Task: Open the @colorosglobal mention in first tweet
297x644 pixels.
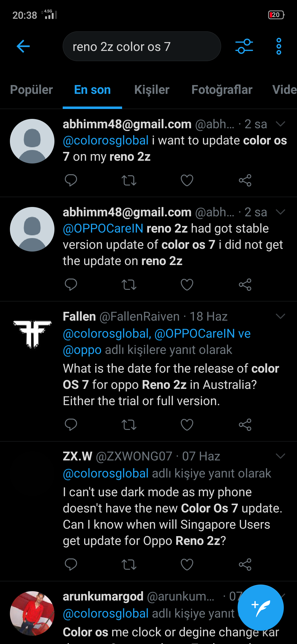Action: pos(106,141)
